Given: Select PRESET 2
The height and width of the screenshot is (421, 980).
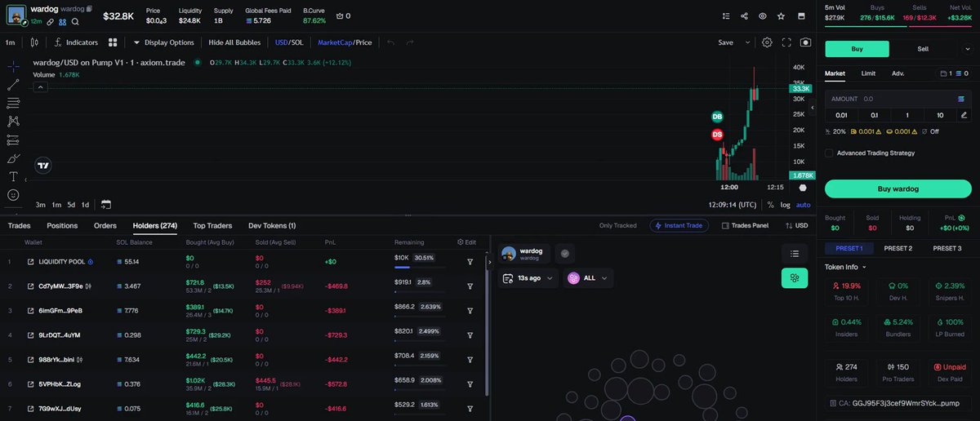Looking at the screenshot, I should (898, 248).
